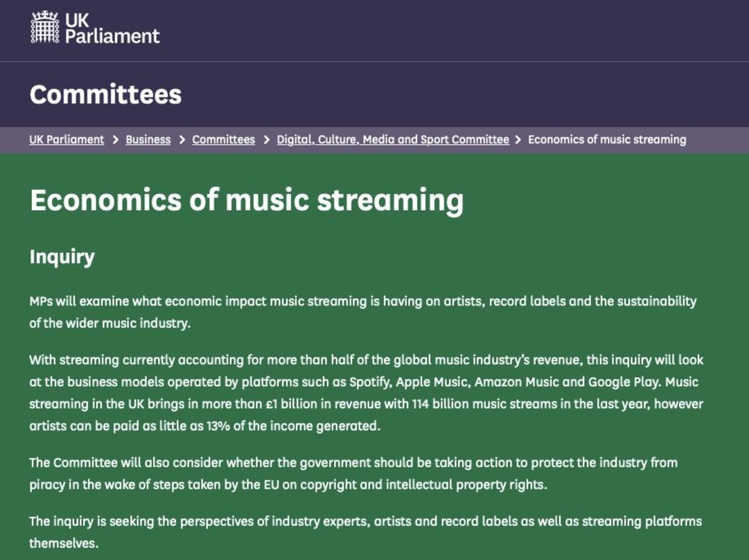
Task: Click the paragraph beginning MPs will examine
Action: coord(362,312)
